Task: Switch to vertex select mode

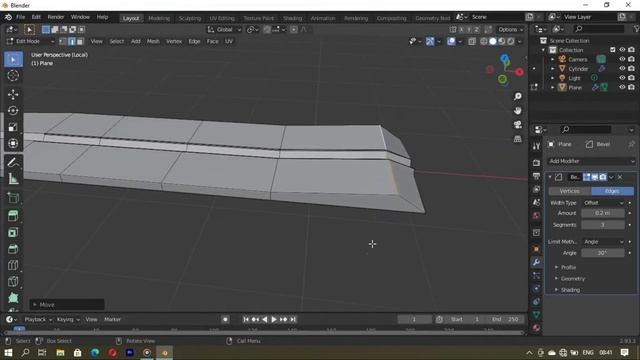Action: (x=63, y=41)
